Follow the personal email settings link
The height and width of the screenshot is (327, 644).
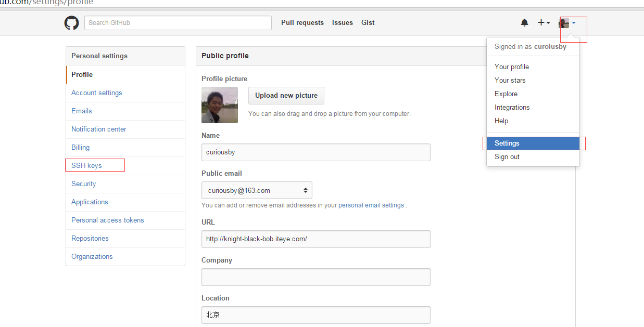[x=371, y=205]
